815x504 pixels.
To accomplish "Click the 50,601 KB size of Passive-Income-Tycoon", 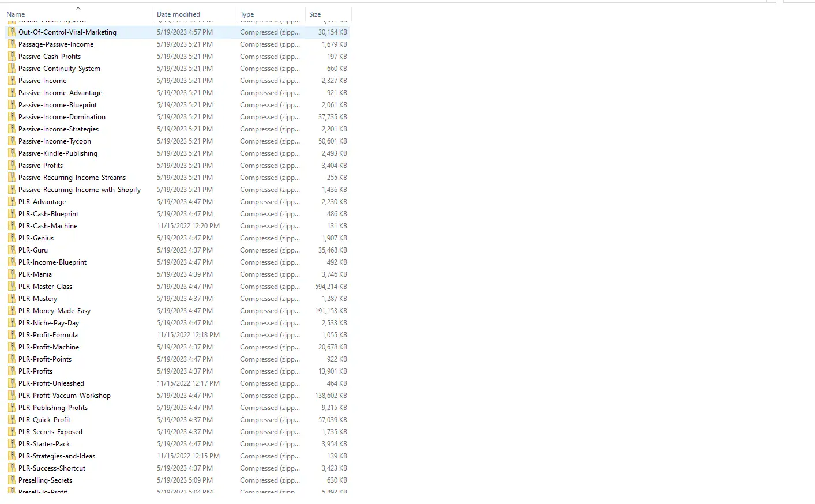I will pos(333,141).
